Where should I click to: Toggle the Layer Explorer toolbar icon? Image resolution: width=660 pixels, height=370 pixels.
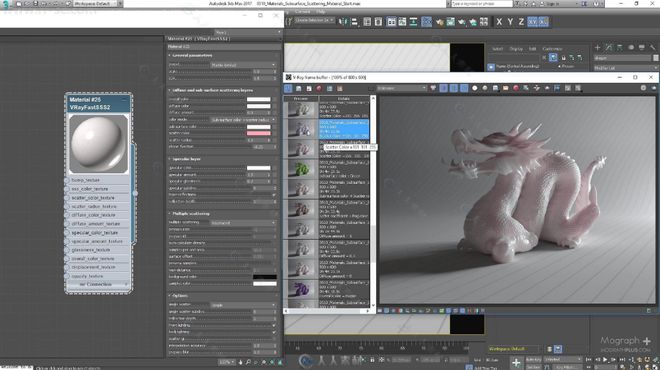pyautogui.click(x=378, y=22)
